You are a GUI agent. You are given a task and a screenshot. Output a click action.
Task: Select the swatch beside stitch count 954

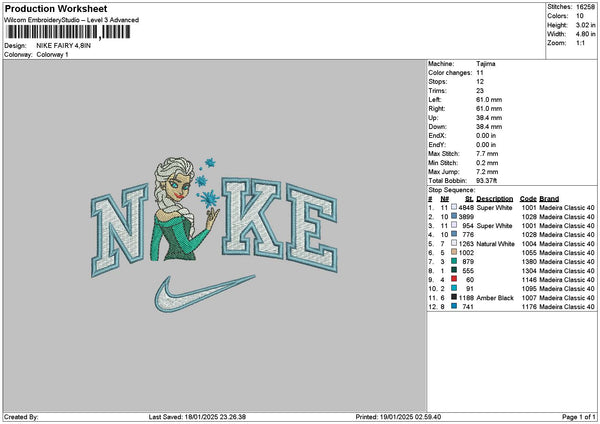454,225
